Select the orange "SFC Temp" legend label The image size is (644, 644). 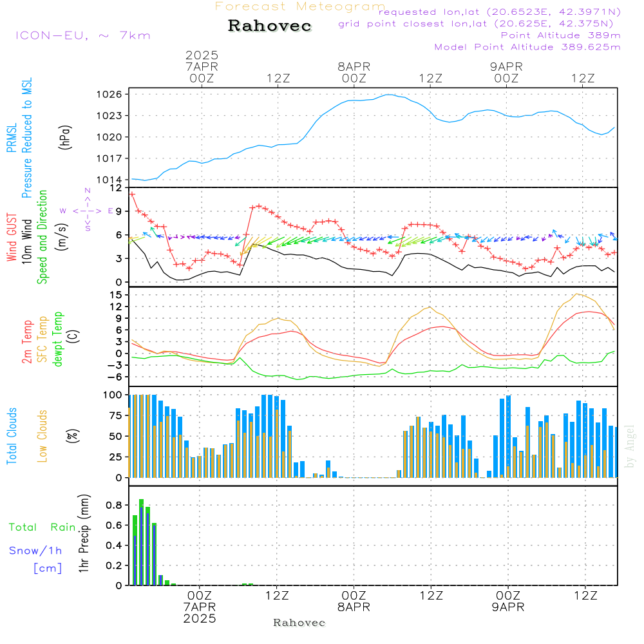click(x=43, y=339)
